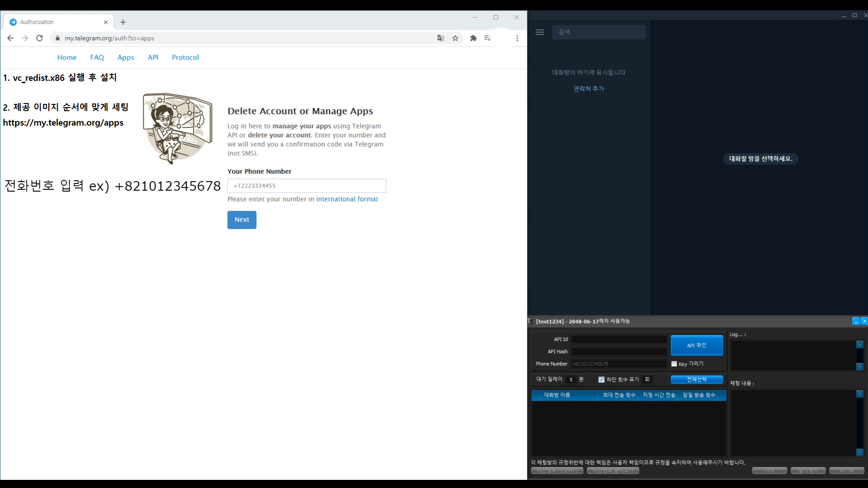
Task: Click the 시작 button
Action: coord(769,471)
